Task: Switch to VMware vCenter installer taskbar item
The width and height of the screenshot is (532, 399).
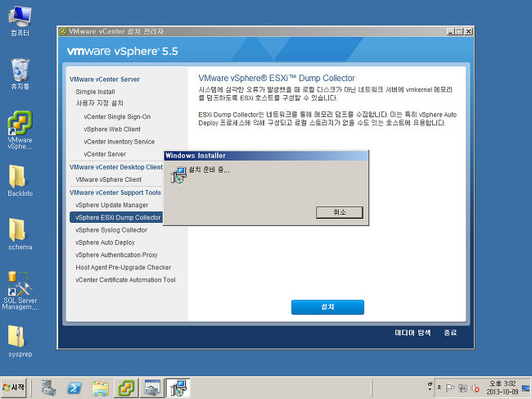Action: (126, 388)
